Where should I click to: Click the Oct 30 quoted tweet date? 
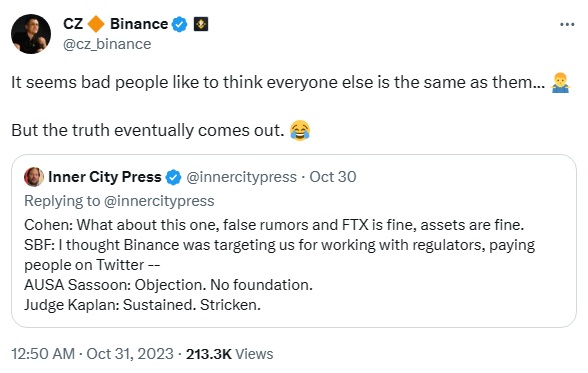pos(333,177)
